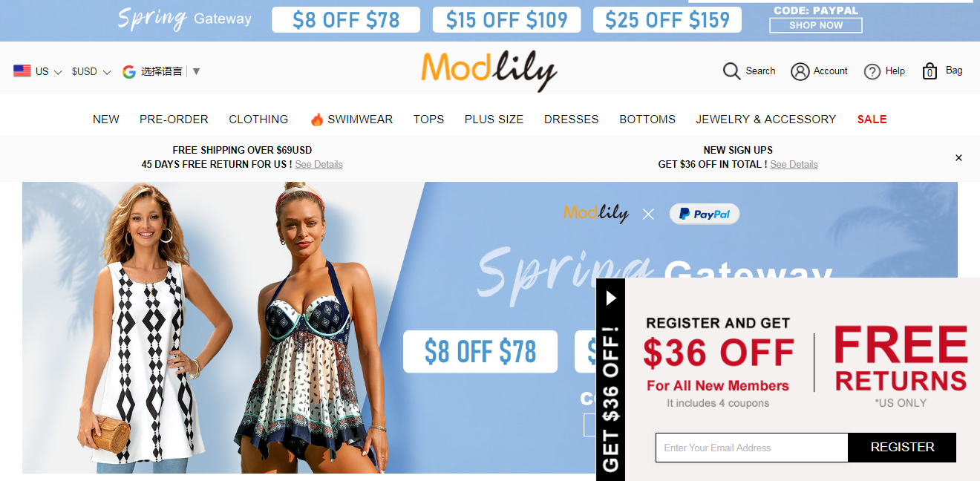The width and height of the screenshot is (980, 481).
Task: Collapse the GET $36 OFF popup arrow
Action: (x=611, y=298)
